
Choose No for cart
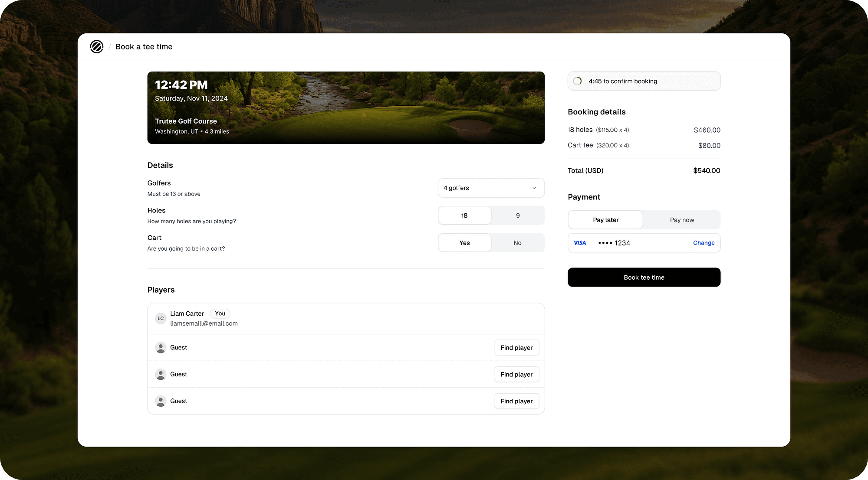point(518,243)
